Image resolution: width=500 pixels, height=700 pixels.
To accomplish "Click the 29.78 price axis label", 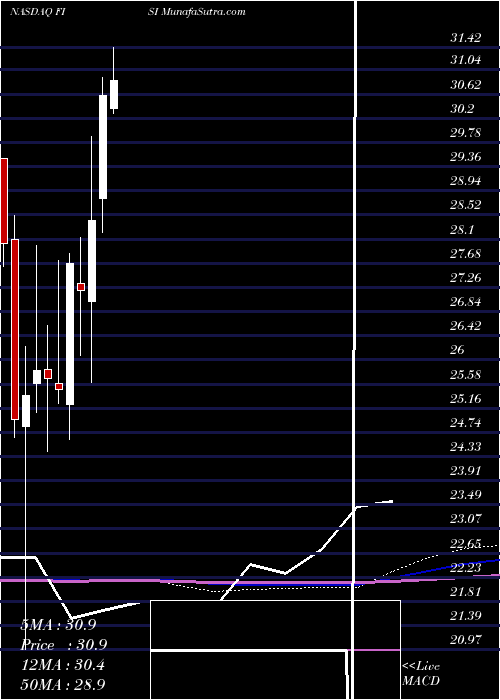I will pos(466,133).
